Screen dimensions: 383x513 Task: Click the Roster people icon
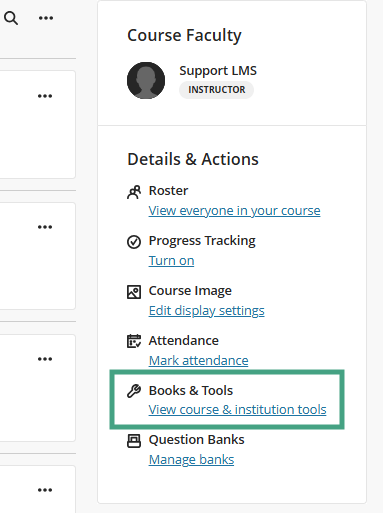point(134,192)
